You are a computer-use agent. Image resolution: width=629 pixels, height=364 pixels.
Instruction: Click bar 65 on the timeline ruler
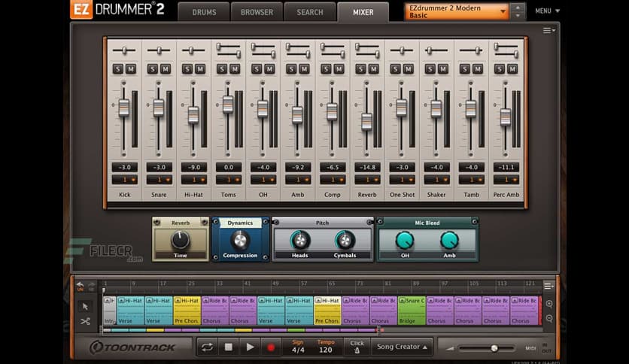pyautogui.click(x=331, y=284)
